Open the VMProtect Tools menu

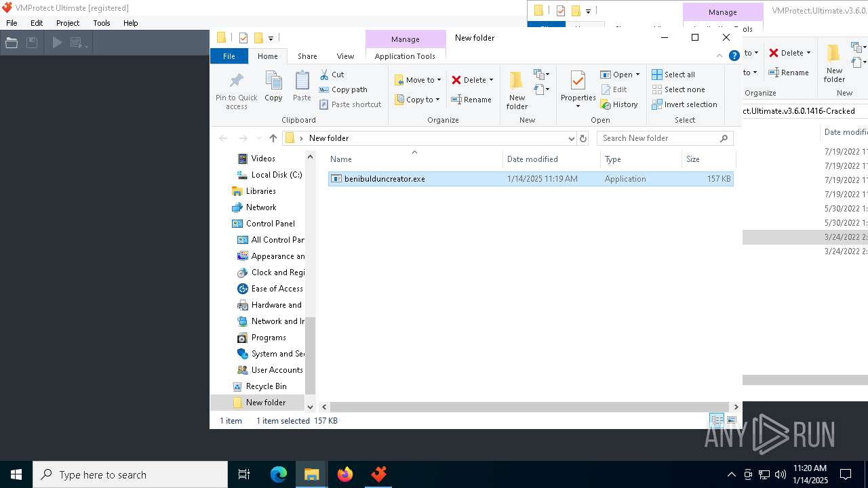click(x=102, y=22)
